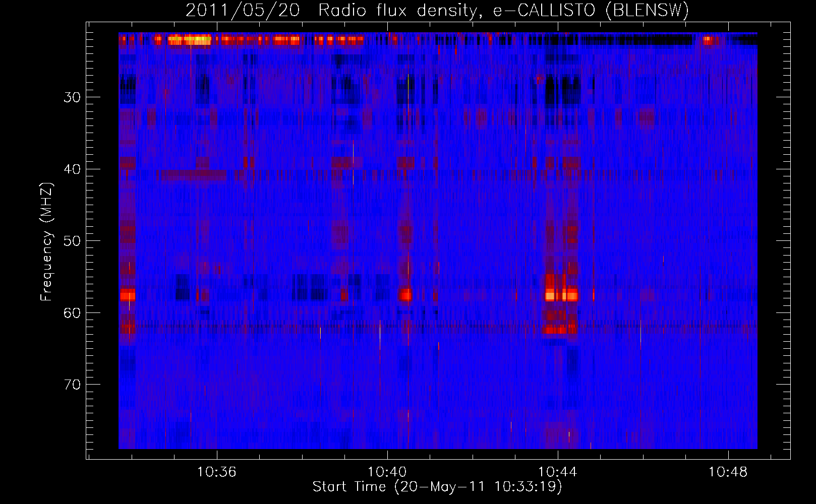Image resolution: width=816 pixels, height=504 pixels.
Task: Click the 10:44 time tick label
Action: 558,472
